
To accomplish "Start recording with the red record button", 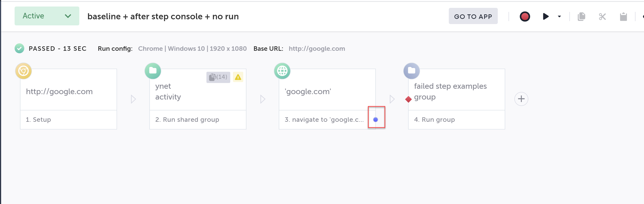I will click(x=525, y=16).
